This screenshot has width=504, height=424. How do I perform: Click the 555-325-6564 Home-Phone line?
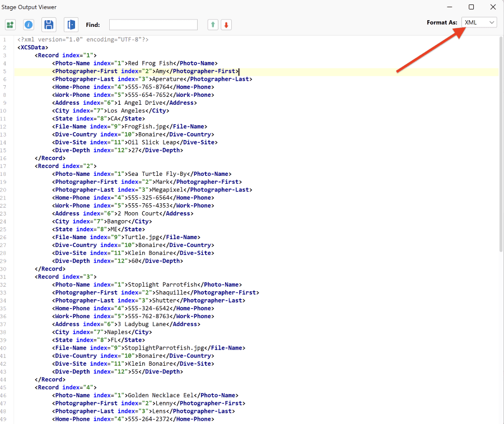[133, 198]
